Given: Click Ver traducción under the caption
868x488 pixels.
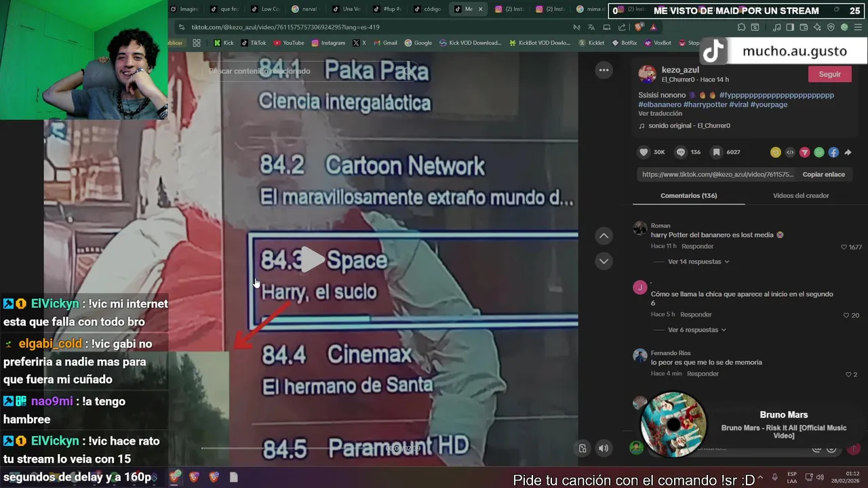Looking at the screenshot, I should 660,114.
